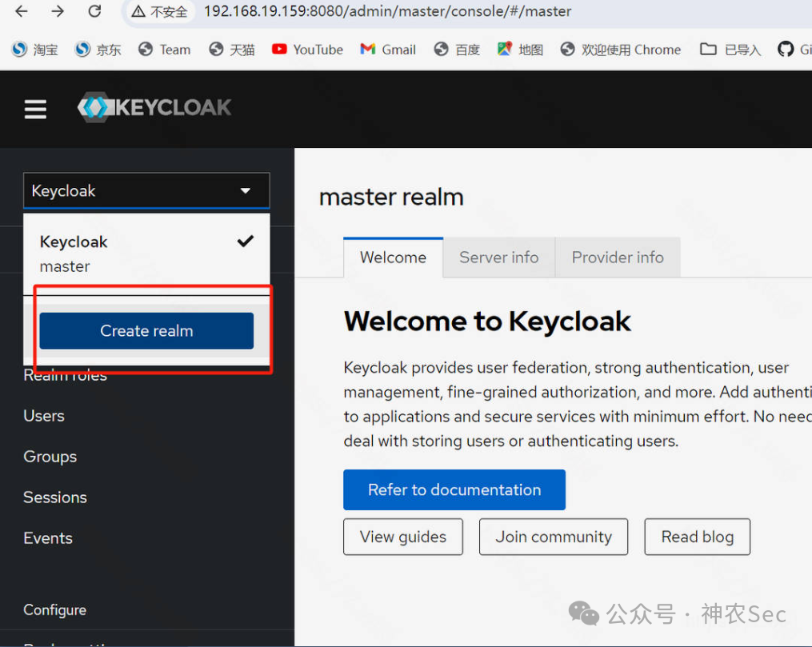Click the Configure section heading

[55, 610]
